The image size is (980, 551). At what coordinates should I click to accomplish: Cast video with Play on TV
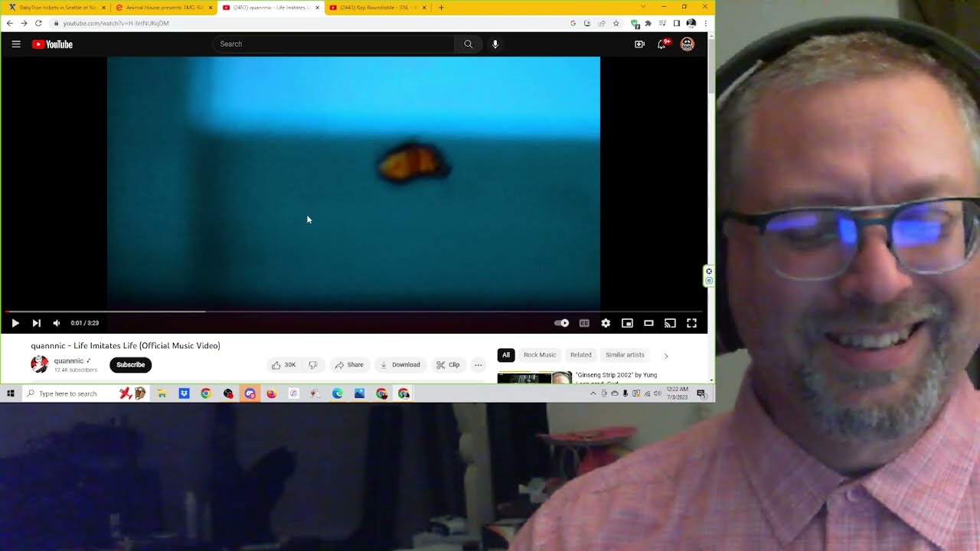670,323
